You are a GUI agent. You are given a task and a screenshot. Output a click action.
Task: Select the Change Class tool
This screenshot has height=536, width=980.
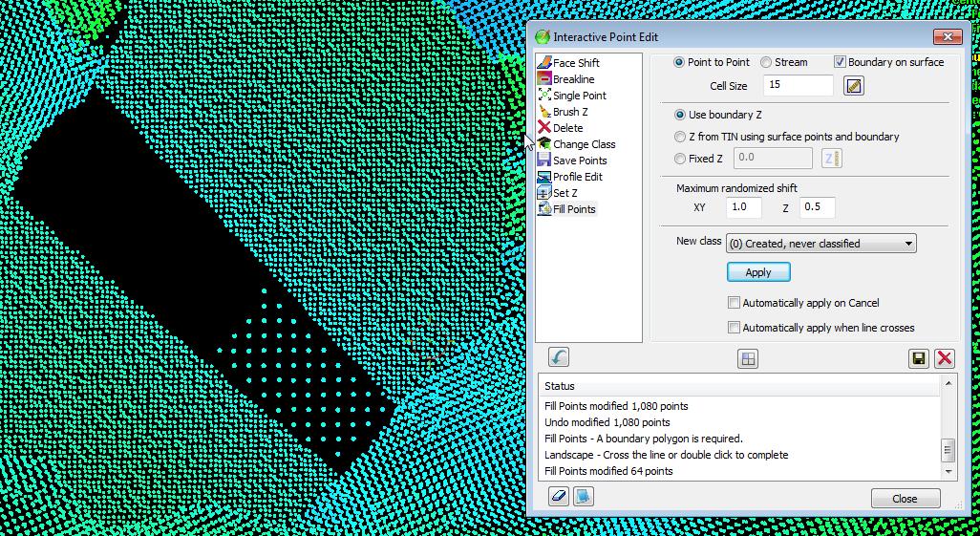[576, 144]
